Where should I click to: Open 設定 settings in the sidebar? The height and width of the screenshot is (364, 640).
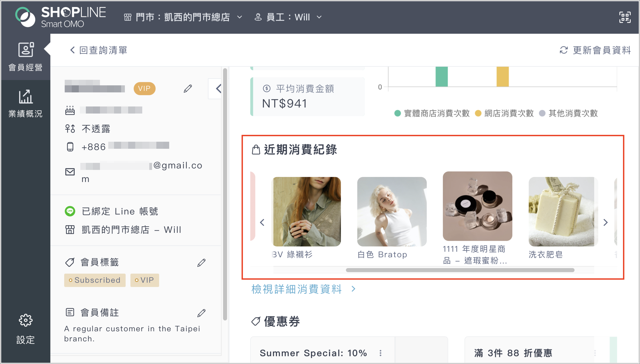26,329
